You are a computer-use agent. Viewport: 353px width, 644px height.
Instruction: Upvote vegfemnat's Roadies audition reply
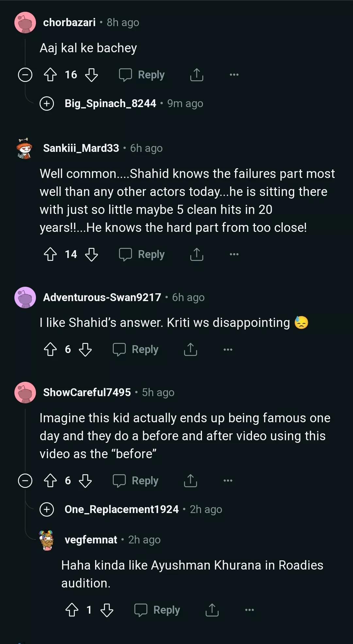coord(72,610)
